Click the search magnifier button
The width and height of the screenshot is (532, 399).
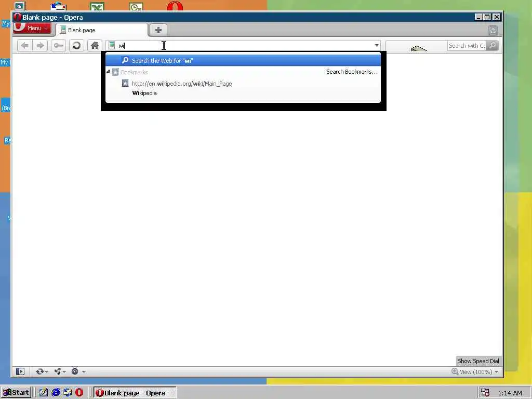(493, 46)
